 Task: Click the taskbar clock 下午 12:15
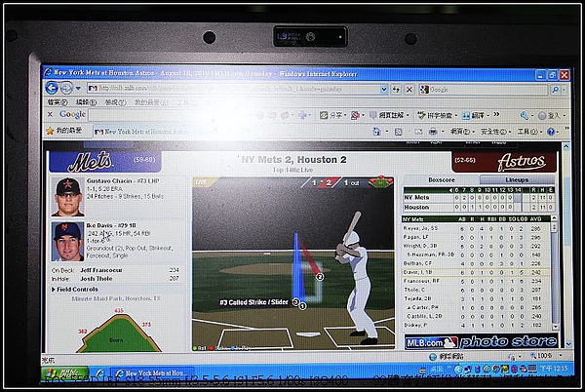554,370
